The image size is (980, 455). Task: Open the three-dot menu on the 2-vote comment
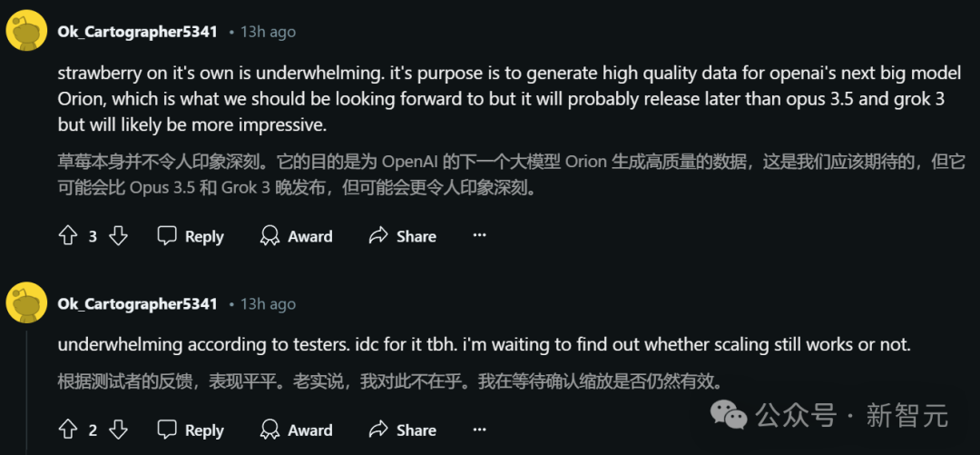[480, 430]
